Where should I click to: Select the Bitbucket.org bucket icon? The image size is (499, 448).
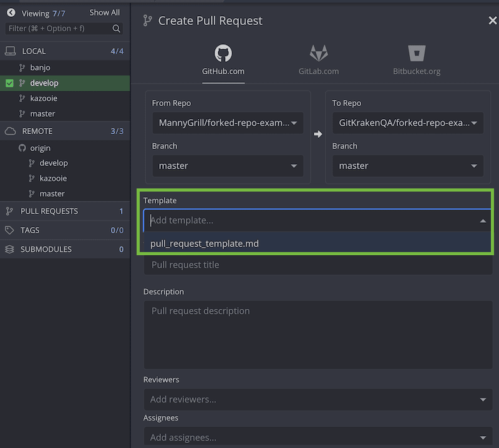tap(416, 53)
